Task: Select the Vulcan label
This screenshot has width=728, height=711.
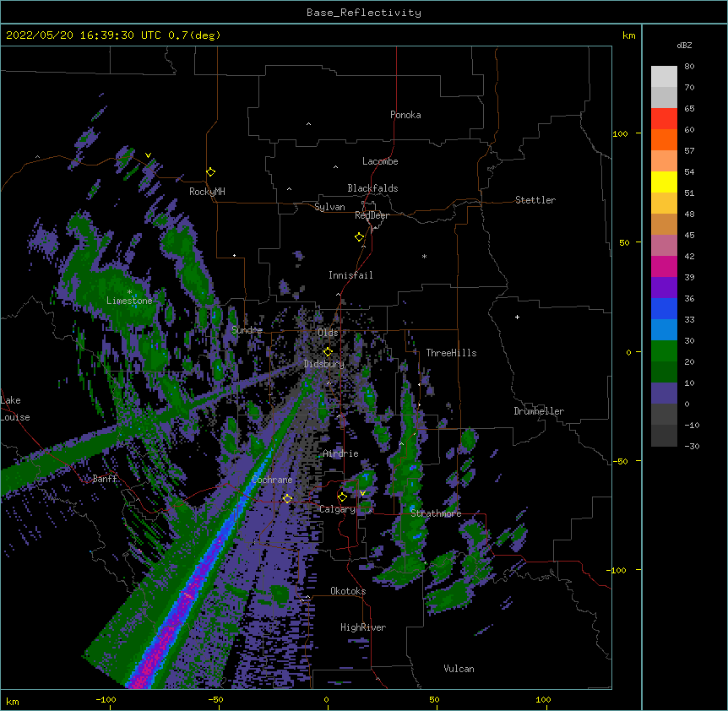Action: [459, 669]
